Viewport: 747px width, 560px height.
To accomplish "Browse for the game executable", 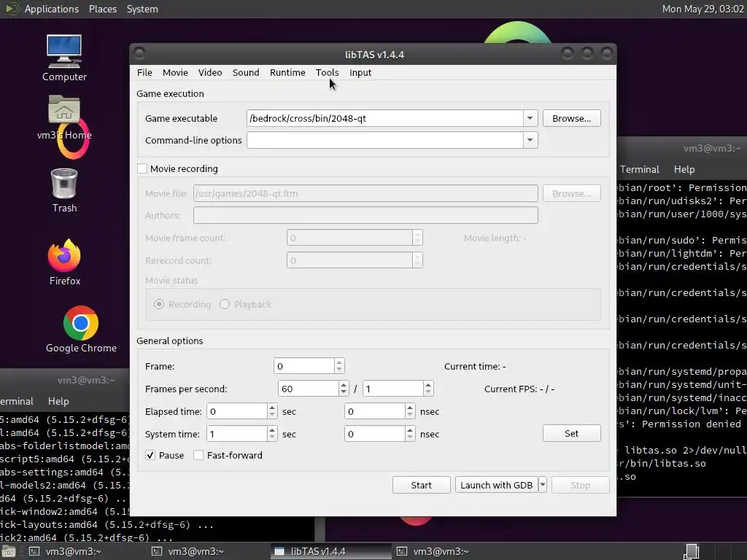I will (x=572, y=118).
